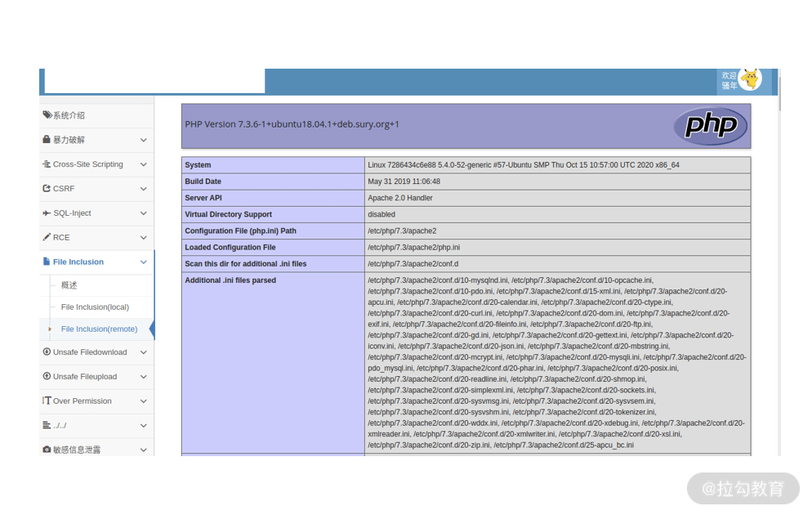Open the CSRF menu label
The image size is (812, 515).
point(64,189)
